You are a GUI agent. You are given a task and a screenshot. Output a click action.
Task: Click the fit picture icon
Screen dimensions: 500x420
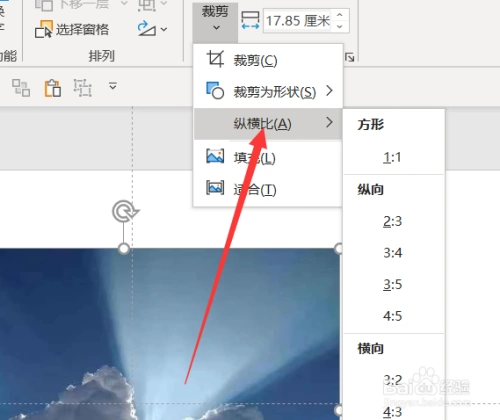coord(215,187)
